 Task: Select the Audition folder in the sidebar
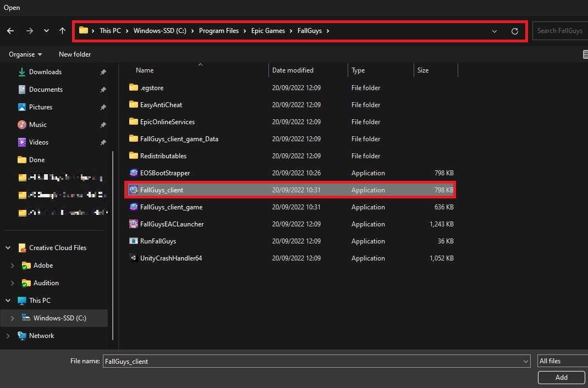point(46,283)
